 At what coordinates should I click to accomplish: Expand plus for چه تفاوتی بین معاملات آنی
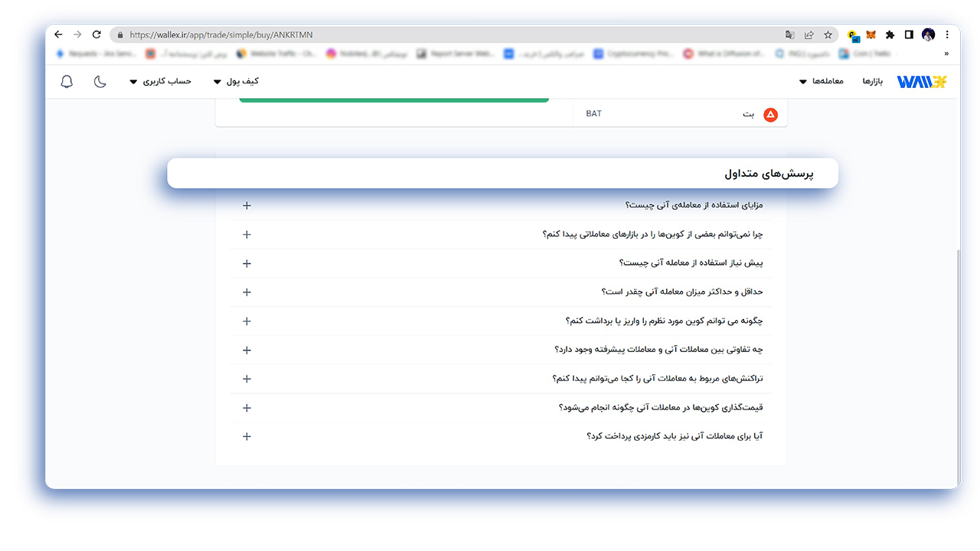pyautogui.click(x=247, y=350)
